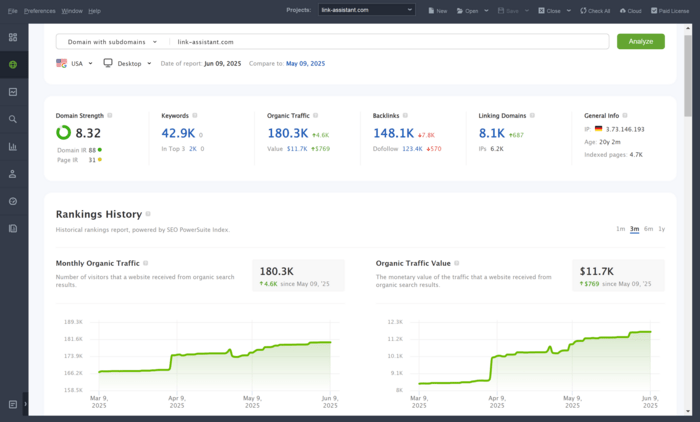Click info icon next to Organic Traffic Value
This screenshot has height=422, width=700.
tap(457, 263)
